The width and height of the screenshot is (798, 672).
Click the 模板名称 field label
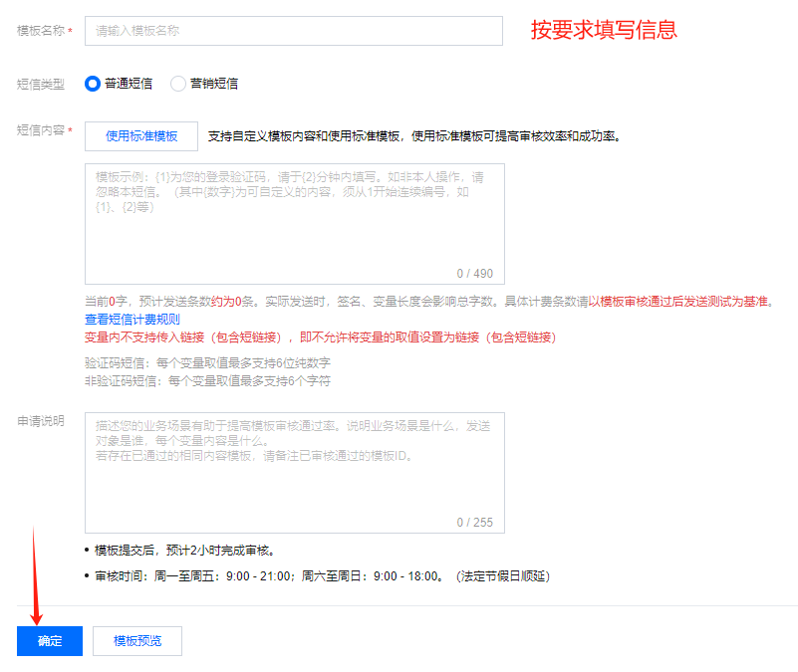click(42, 31)
